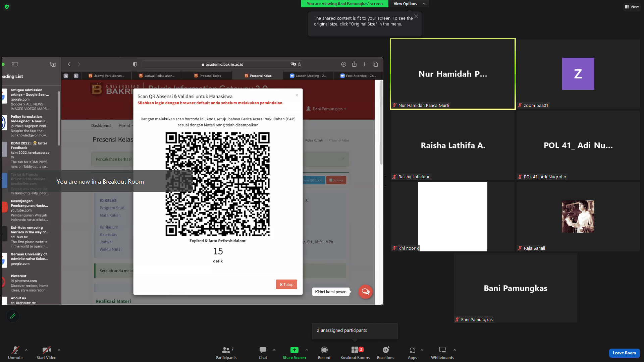The height and width of the screenshot is (362, 644).
Task: Go forward with the browser forward arrow
Action: pos(79,64)
